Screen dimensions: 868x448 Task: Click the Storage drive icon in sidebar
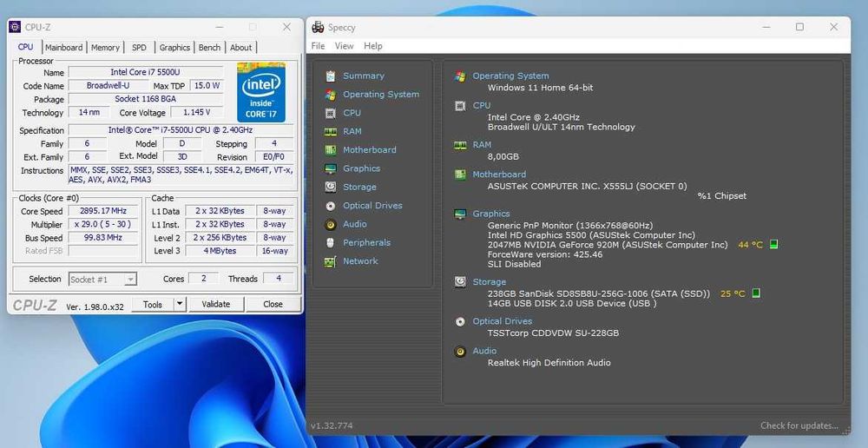331,188
